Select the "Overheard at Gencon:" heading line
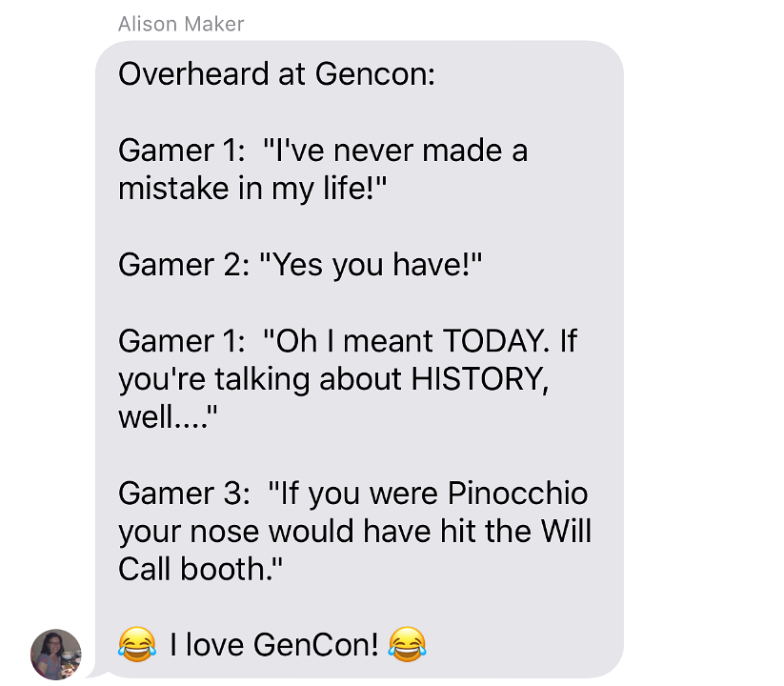Viewport: 784px width, 686px height. pyautogui.click(x=276, y=74)
